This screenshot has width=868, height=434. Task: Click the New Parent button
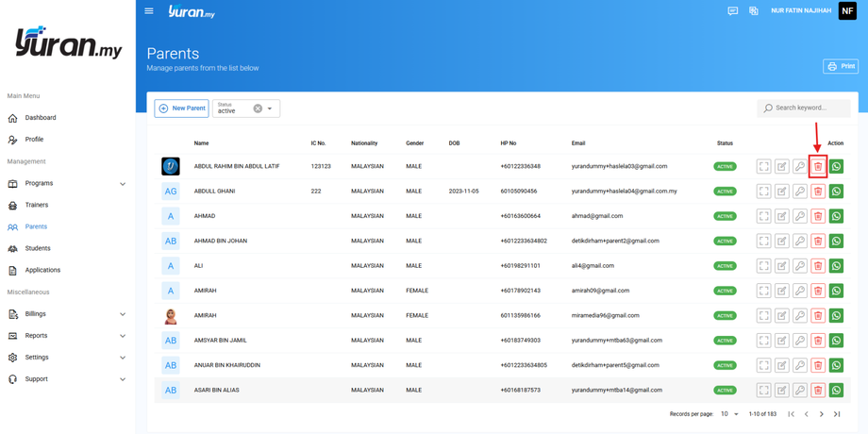(x=182, y=108)
